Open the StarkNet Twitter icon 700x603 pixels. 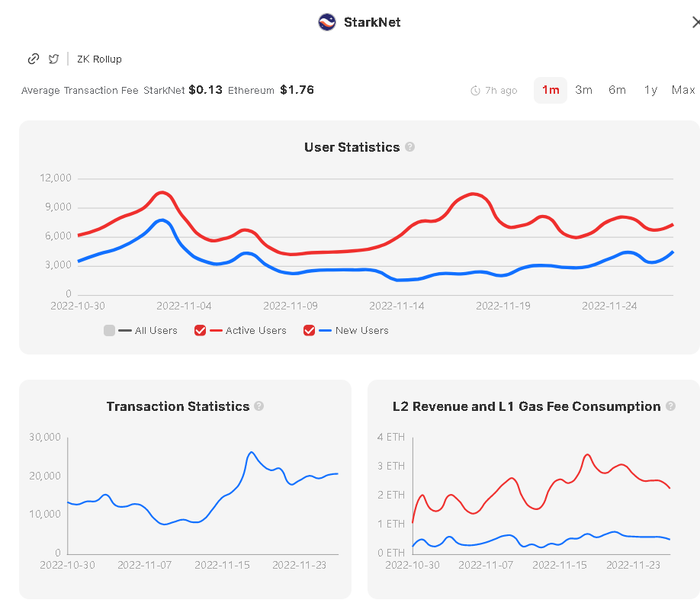pyautogui.click(x=53, y=59)
